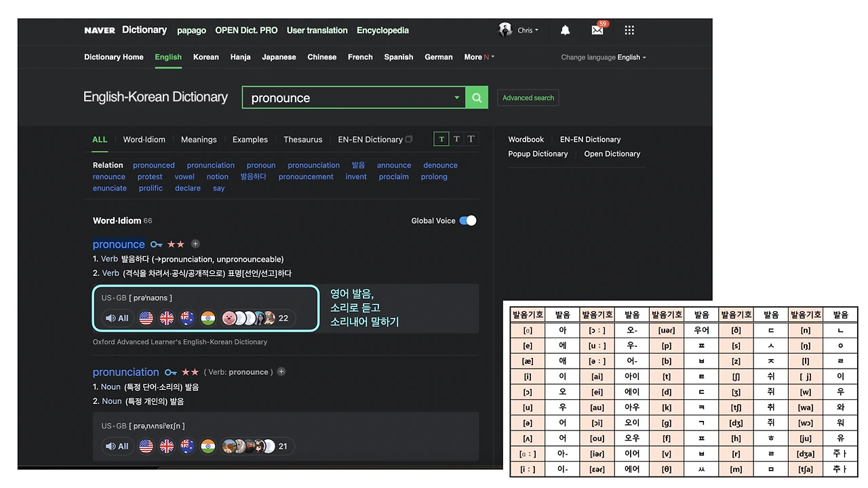
Task: Select the Korean dictionary
Action: tap(206, 57)
